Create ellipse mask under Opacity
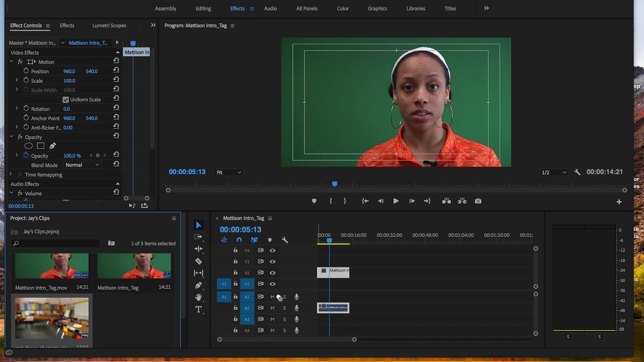Screen dimensions: 644x362 click(29, 146)
